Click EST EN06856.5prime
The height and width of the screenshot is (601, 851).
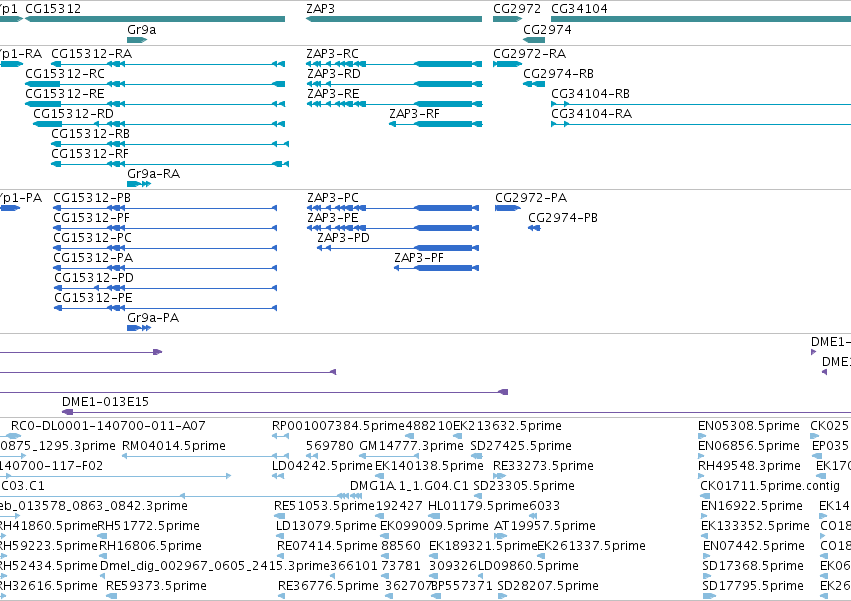pyautogui.click(x=749, y=446)
